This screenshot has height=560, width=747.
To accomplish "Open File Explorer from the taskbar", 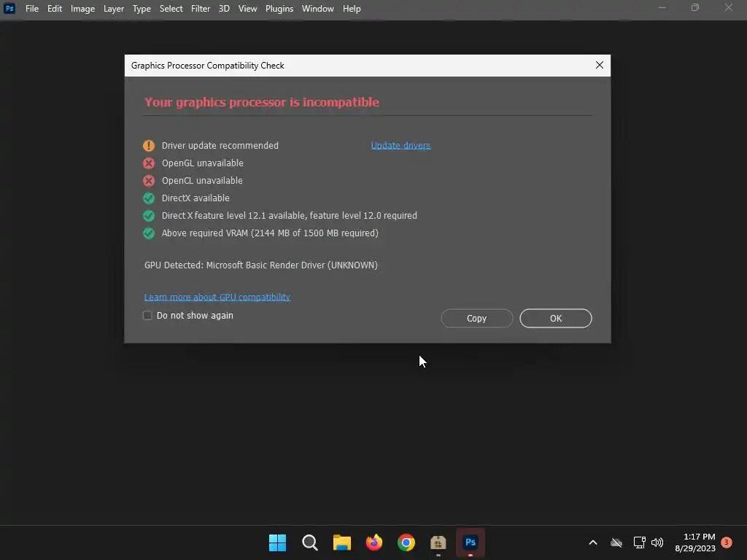I will coord(342,542).
